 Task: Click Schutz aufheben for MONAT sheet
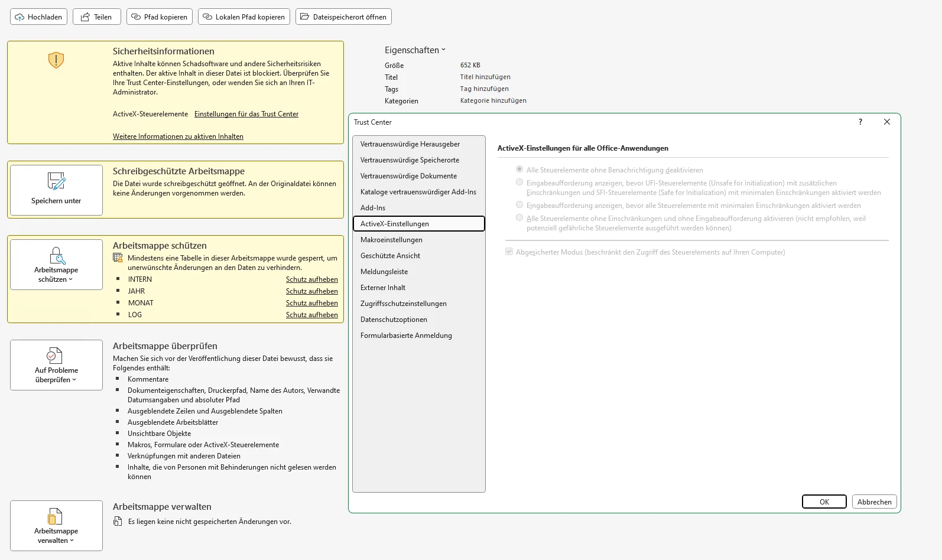coord(312,303)
